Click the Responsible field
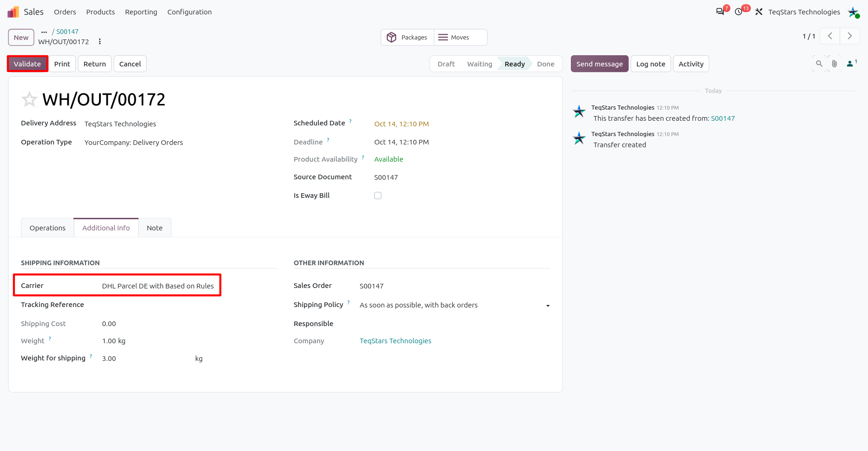The image size is (868, 451). (x=455, y=324)
